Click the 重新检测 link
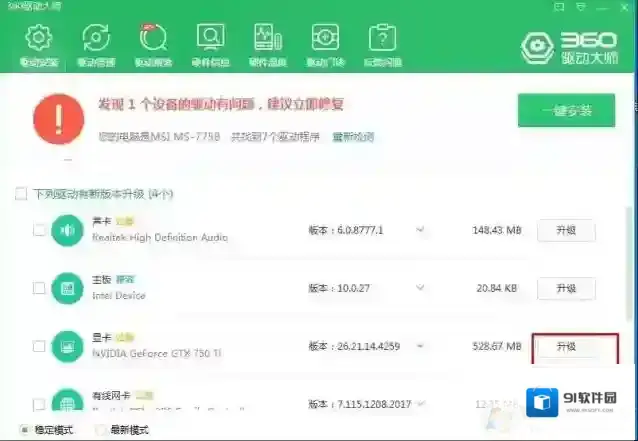Viewport: 638px width, 441px height. (x=350, y=135)
